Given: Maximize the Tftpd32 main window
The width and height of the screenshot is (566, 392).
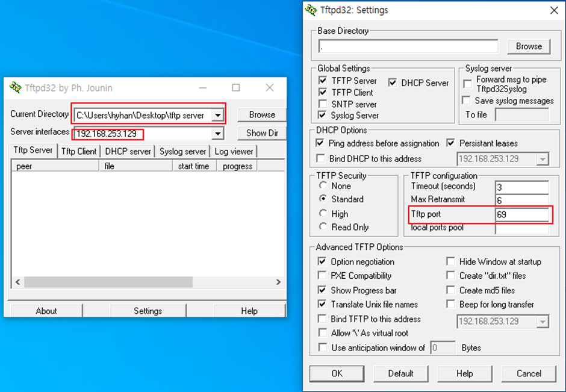Looking at the screenshot, I should coord(235,88).
